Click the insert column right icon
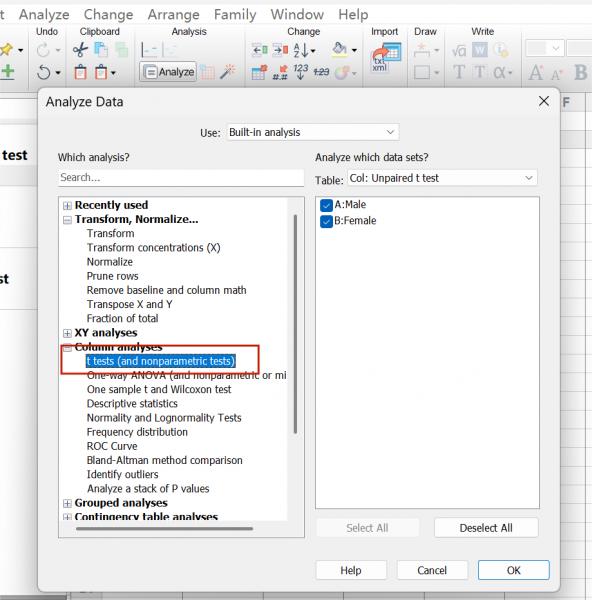The image size is (592, 600). pyautogui.click(x=280, y=50)
